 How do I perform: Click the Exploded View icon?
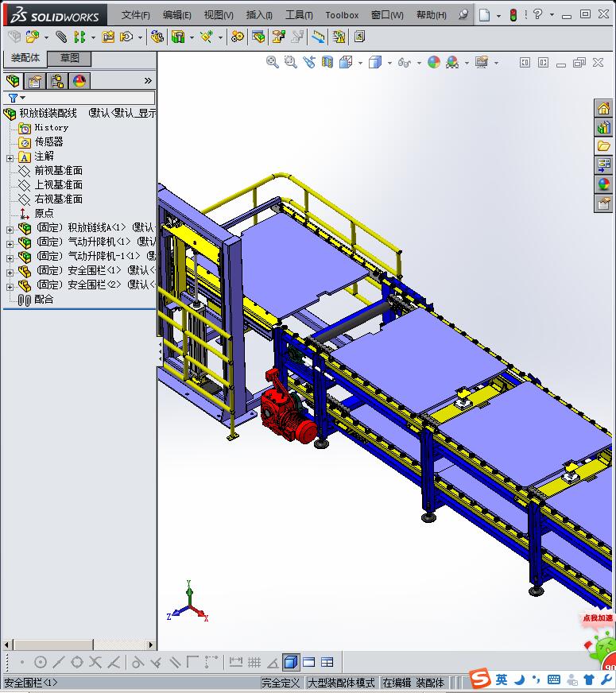(x=278, y=37)
